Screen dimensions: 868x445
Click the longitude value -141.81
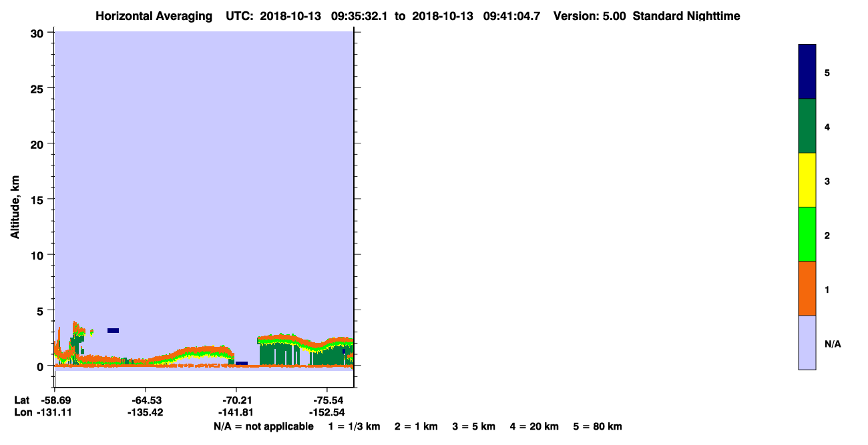(236, 412)
